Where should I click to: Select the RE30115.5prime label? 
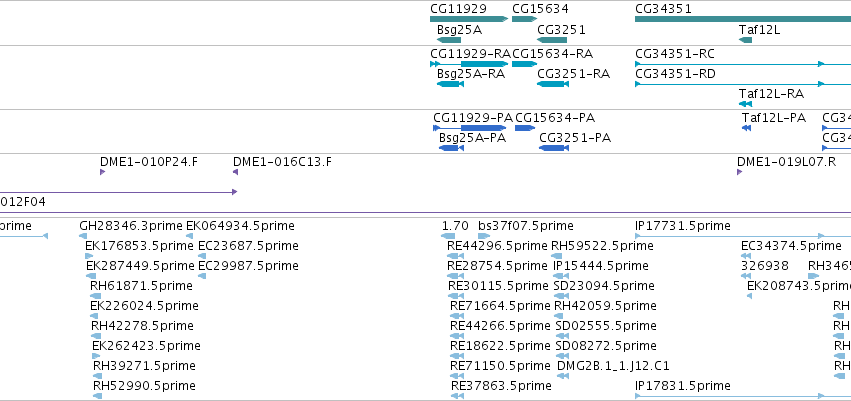point(498,285)
